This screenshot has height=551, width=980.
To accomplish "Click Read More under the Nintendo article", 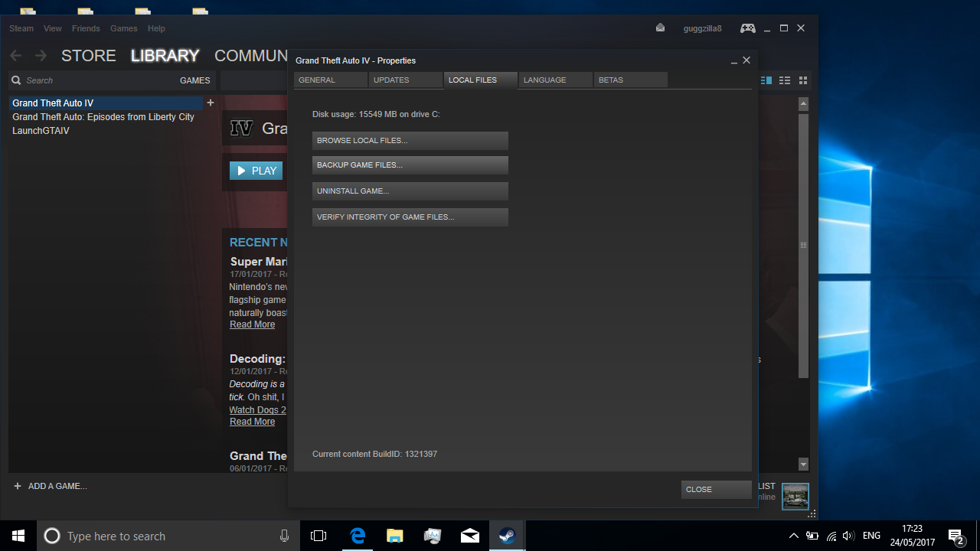I will click(252, 324).
